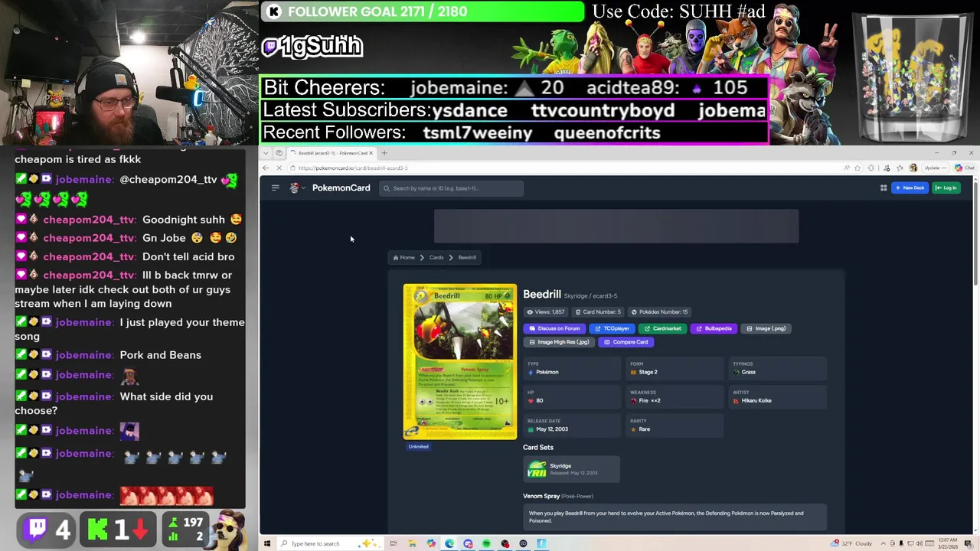Click the Card Number: 5 badge
Viewport: 980px width, 551px height.
pyautogui.click(x=598, y=312)
